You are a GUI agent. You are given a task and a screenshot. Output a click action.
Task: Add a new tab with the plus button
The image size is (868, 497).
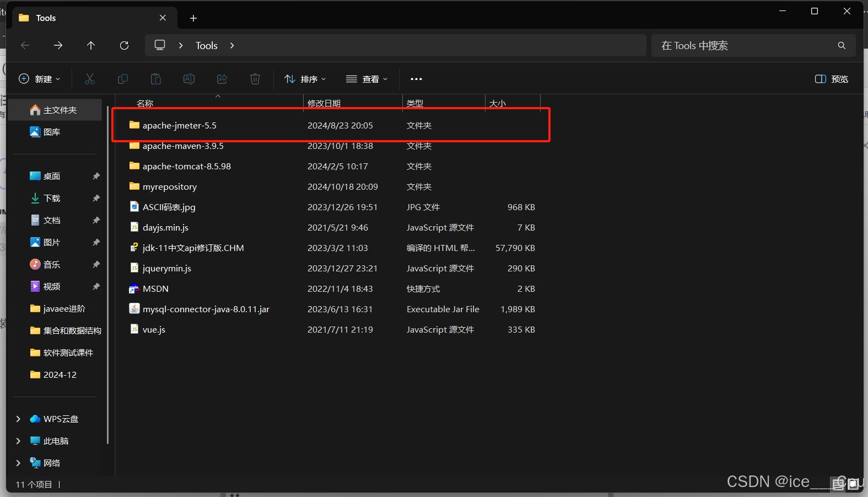(193, 18)
